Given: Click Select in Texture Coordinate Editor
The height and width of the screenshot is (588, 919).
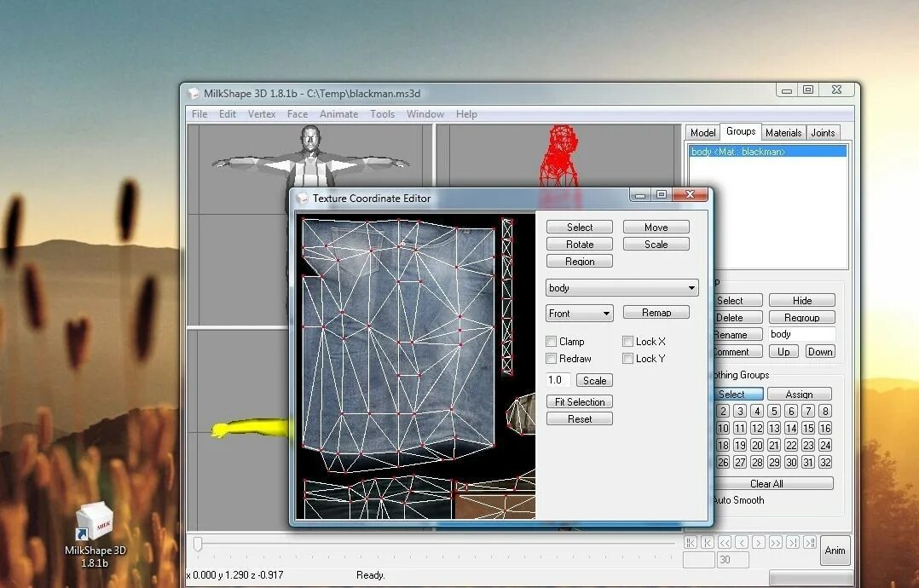Looking at the screenshot, I should pyautogui.click(x=580, y=228).
